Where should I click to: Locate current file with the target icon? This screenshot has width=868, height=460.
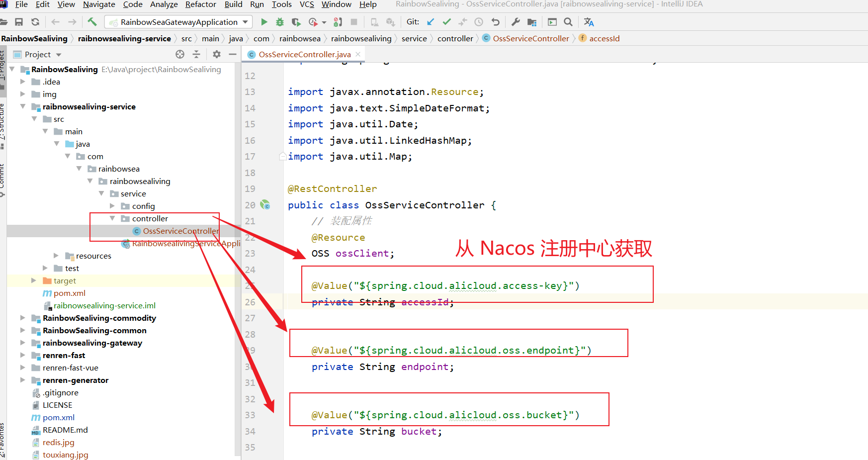click(x=180, y=54)
